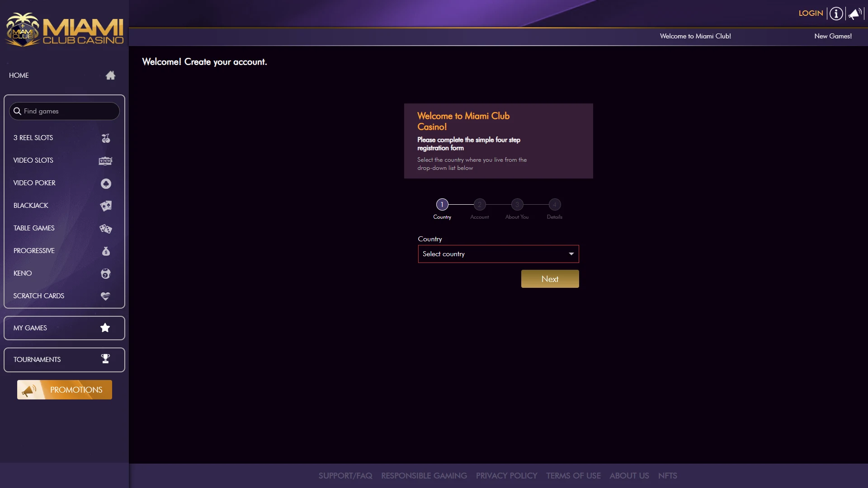
Task: Click the LOGIN link
Action: [811, 14]
